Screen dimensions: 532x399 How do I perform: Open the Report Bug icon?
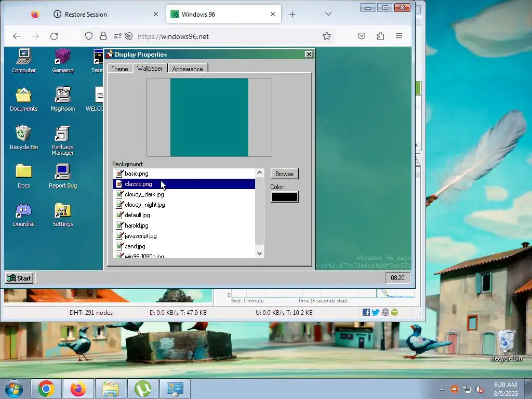[x=63, y=176]
